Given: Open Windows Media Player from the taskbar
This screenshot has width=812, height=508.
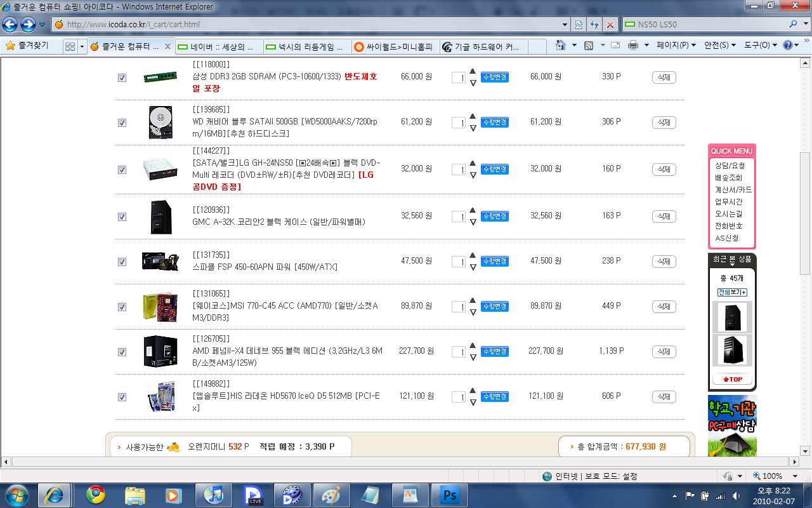Looking at the screenshot, I should tap(174, 495).
